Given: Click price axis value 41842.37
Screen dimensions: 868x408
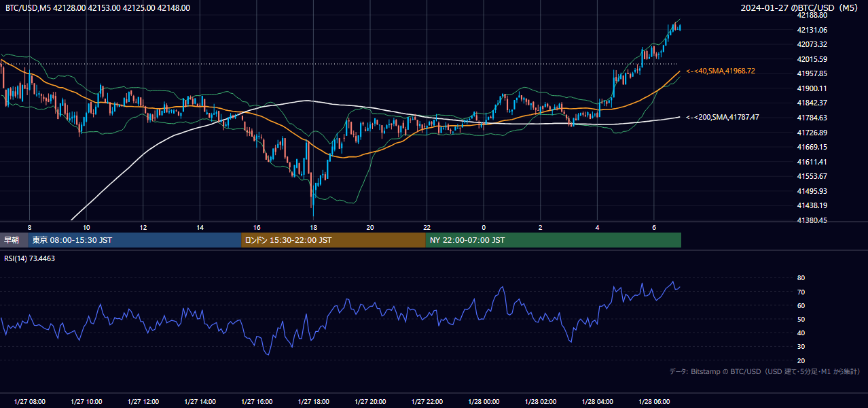Looking at the screenshot, I should point(812,103).
